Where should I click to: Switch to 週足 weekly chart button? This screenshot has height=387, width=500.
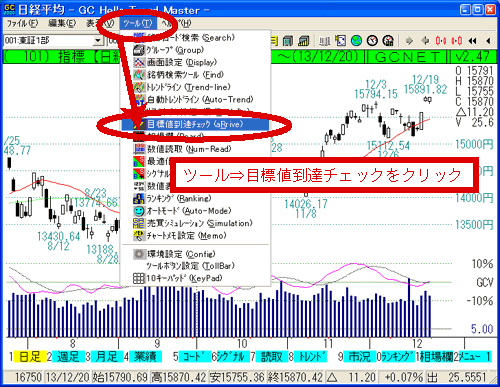pyautogui.click(x=68, y=357)
